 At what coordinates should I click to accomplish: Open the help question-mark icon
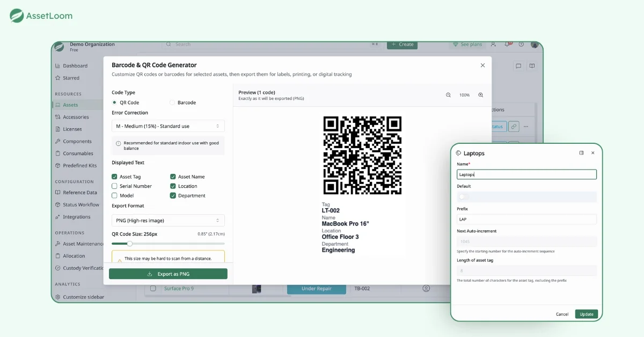coord(521,45)
